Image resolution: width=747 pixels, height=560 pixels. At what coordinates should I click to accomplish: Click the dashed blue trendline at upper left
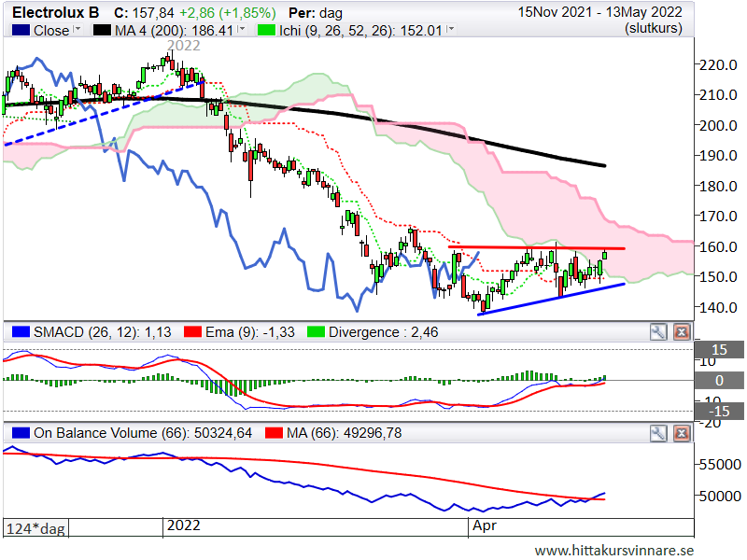click(x=104, y=113)
